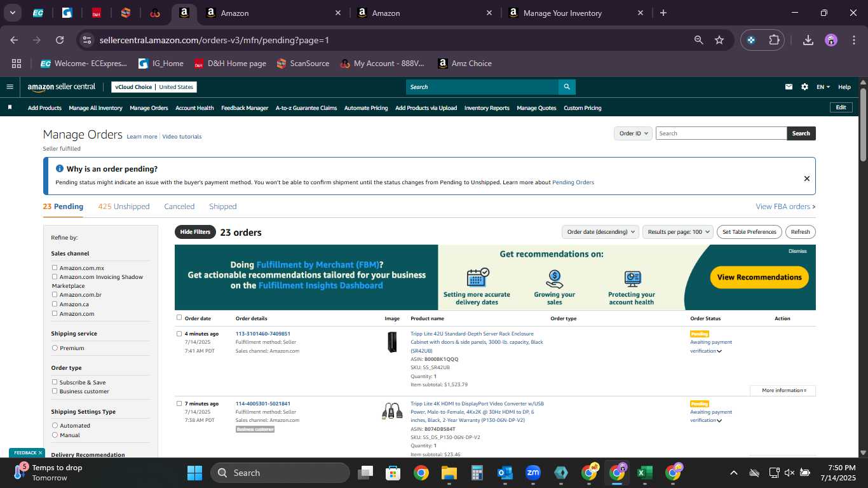Check Business customer order type
Image resolution: width=868 pixels, height=488 pixels.
(55, 391)
